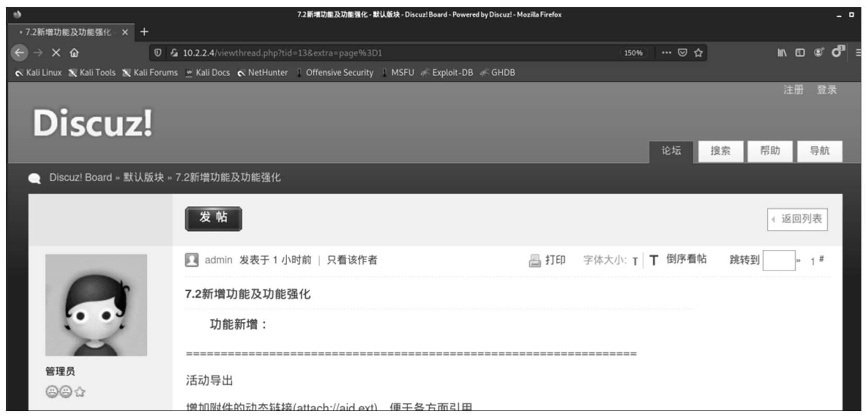This screenshot has width=868, height=417.
Task: Open the Offensive Security bookmark
Action: [334, 73]
